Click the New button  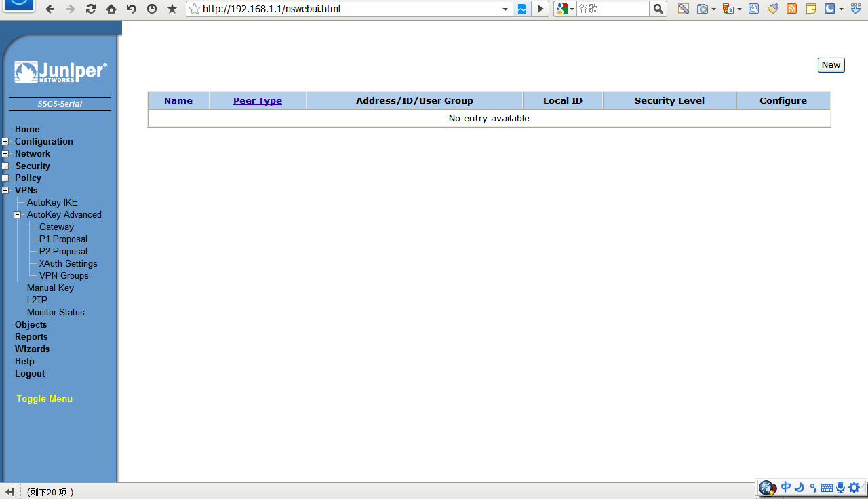coord(831,65)
